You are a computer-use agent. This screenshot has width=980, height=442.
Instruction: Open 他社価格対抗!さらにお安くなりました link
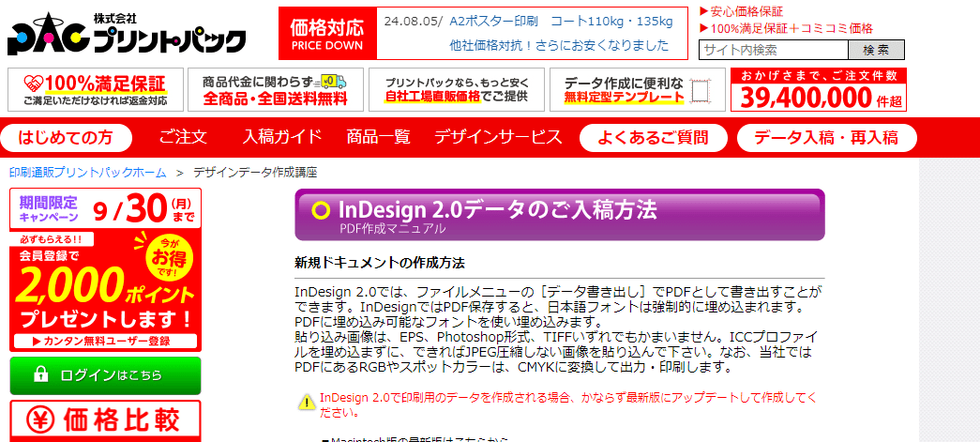[x=559, y=46]
